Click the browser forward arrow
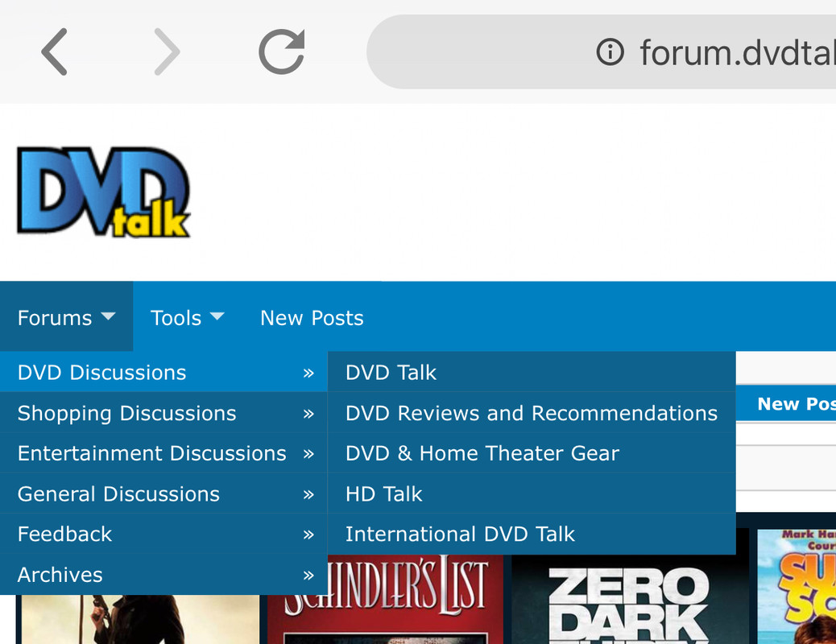The image size is (836, 644). tap(167, 52)
